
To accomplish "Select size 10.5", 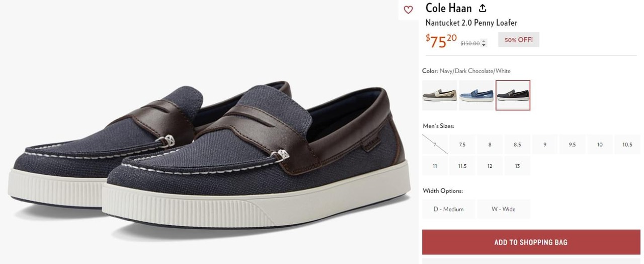I will (x=627, y=145).
